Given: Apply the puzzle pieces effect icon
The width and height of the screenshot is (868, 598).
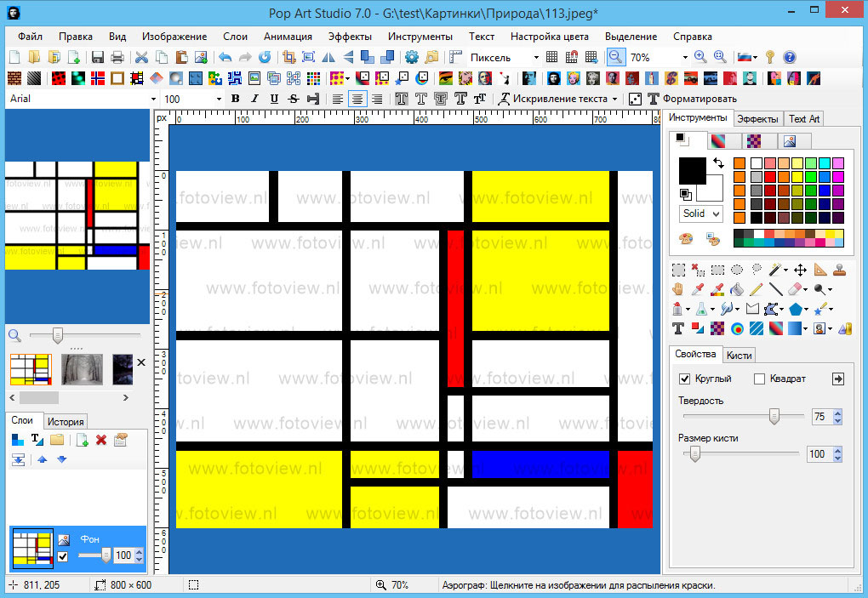Looking at the screenshot, I should (215, 78).
